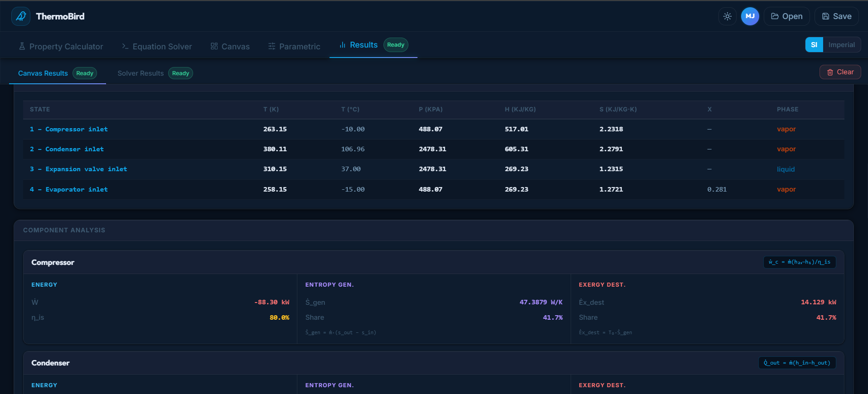
Task: Click the condenser Q̇_out equation chip
Action: tap(797, 363)
